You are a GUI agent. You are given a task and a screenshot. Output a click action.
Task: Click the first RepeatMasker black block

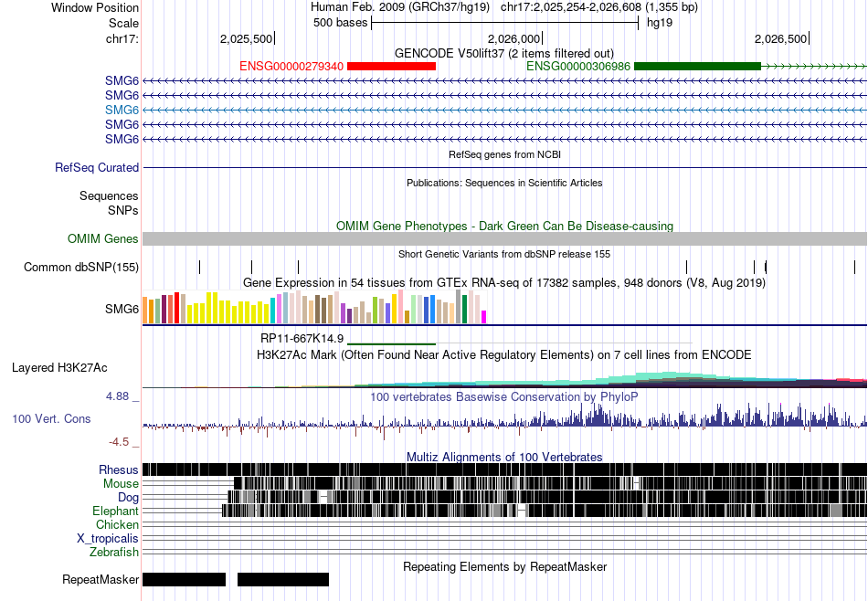(x=185, y=579)
